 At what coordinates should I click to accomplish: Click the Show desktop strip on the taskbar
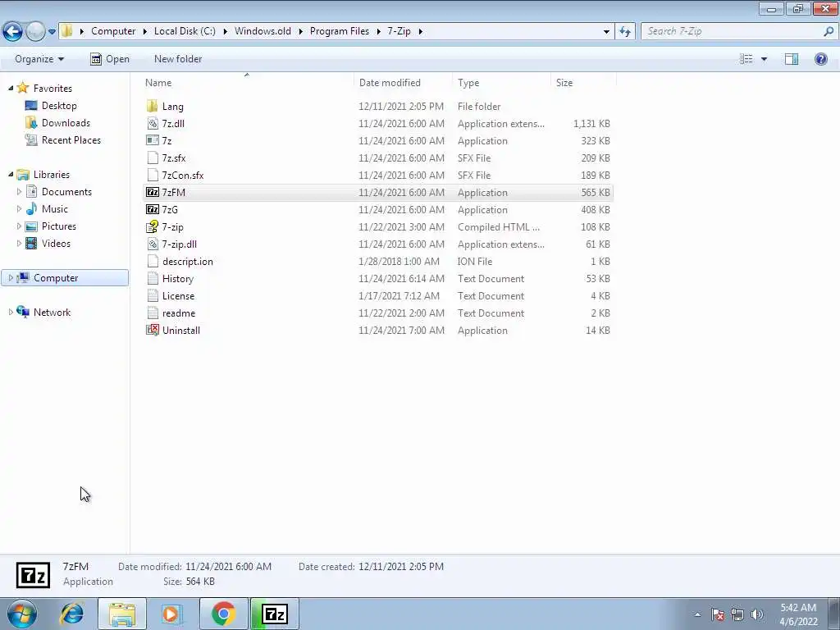tap(833, 614)
